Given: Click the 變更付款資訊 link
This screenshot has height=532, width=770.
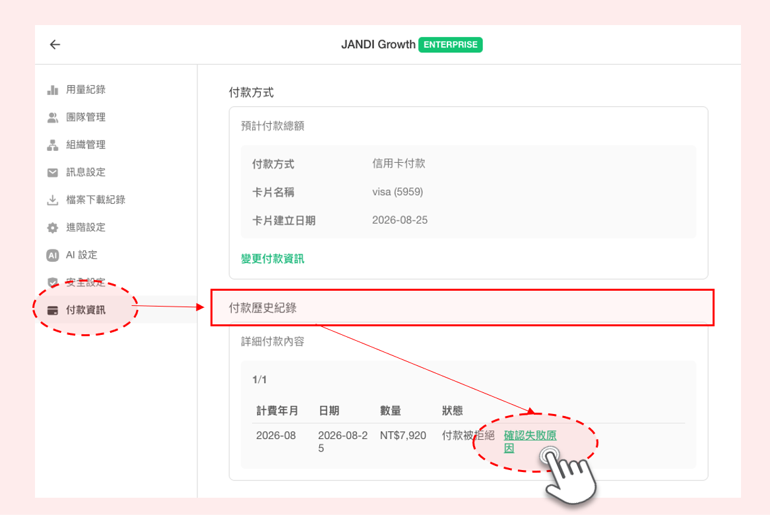Looking at the screenshot, I should tap(273, 258).
